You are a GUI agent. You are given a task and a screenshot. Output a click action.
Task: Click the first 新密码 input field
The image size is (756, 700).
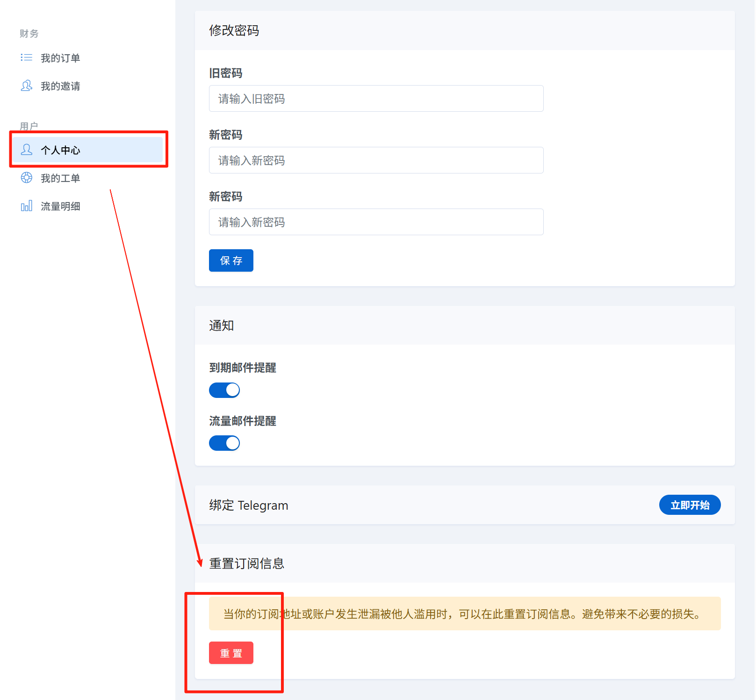pos(376,160)
